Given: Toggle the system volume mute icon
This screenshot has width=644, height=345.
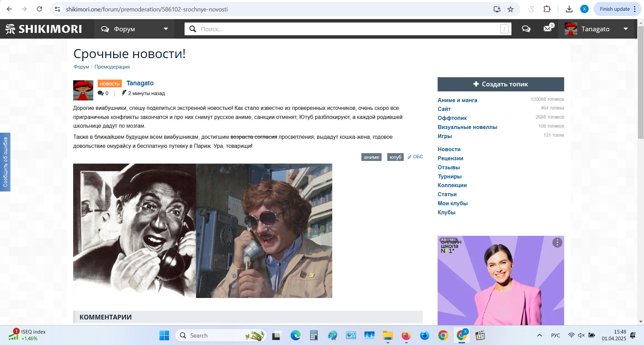Looking at the screenshot, I should (581, 335).
